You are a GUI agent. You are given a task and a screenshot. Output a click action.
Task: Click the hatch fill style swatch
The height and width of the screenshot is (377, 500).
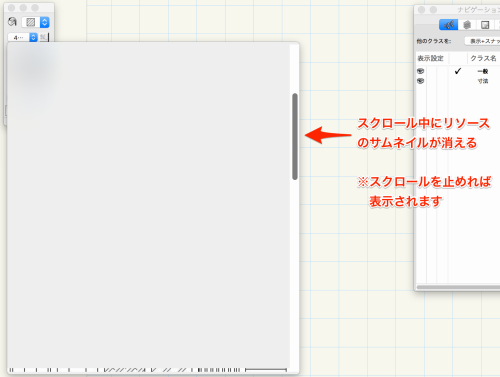[x=30, y=22]
